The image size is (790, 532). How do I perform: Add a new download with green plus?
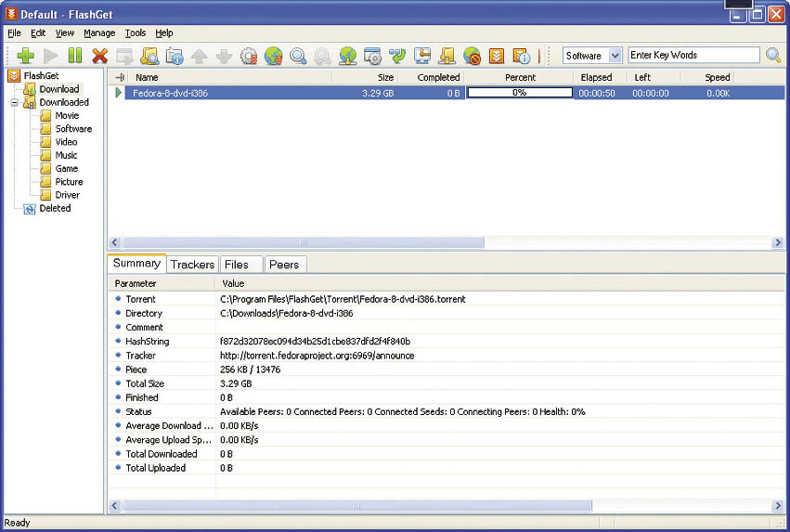tap(25, 56)
